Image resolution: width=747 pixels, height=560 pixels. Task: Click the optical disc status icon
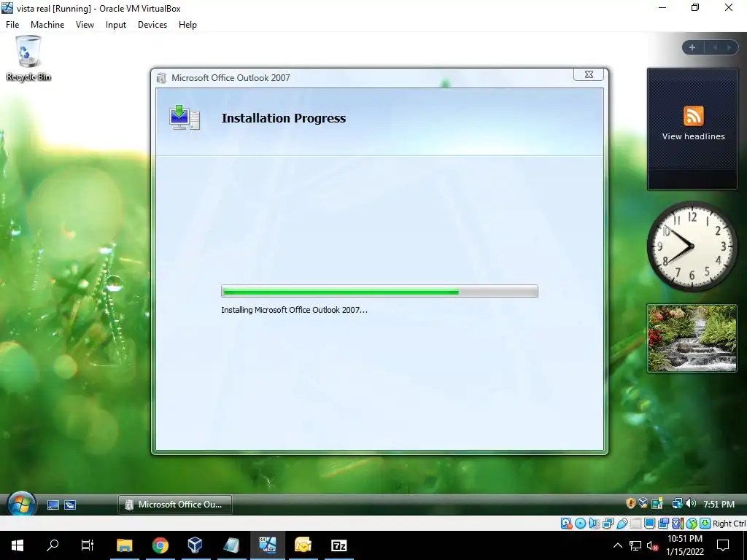point(580,524)
